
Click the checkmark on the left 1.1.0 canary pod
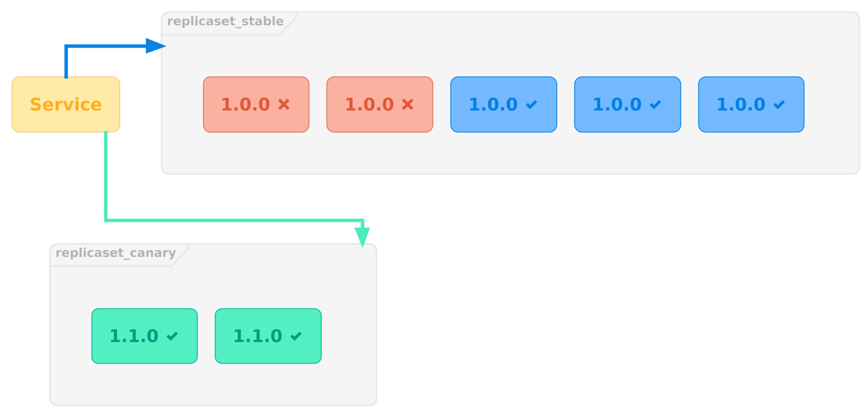coord(172,336)
